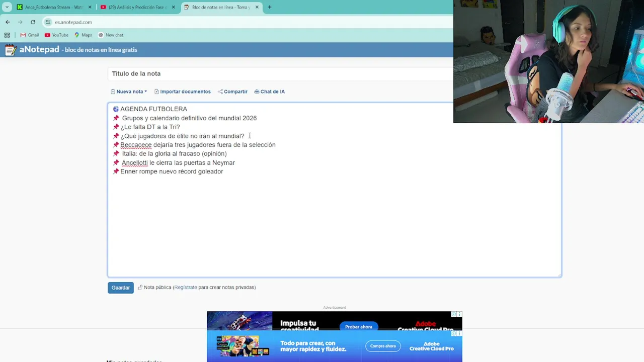This screenshot has height=362, width=644.
Task: Open the New chat bookmark
Action: click(111, 35)
